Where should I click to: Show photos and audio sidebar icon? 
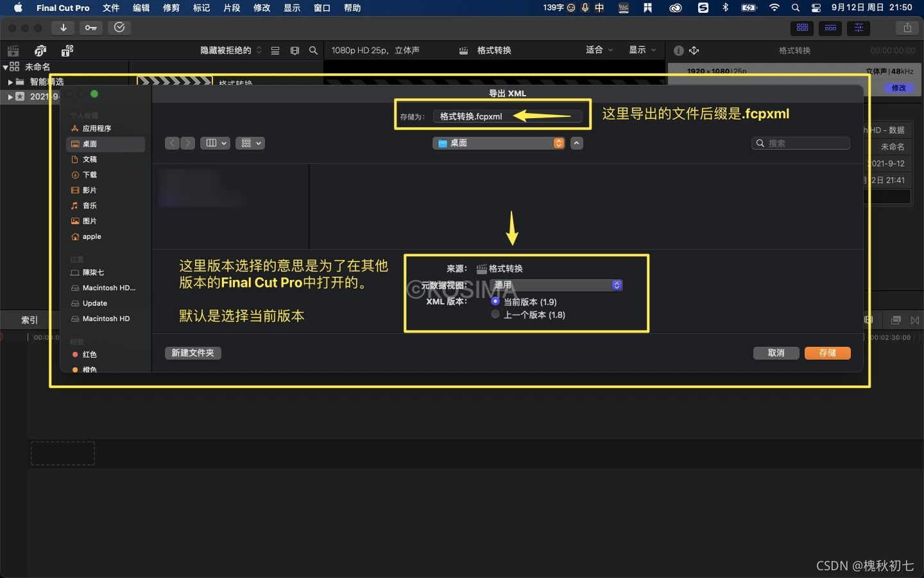[x=40, y=51]
